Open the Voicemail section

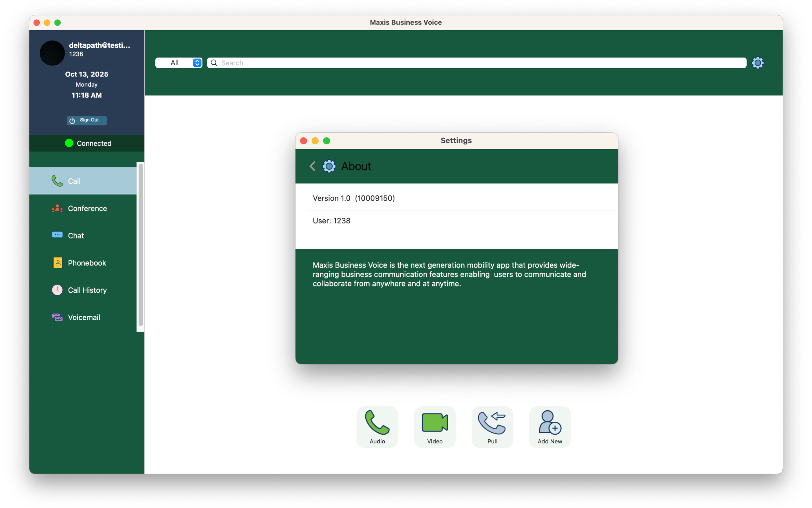pyautogui.click(x=83, y=317)
